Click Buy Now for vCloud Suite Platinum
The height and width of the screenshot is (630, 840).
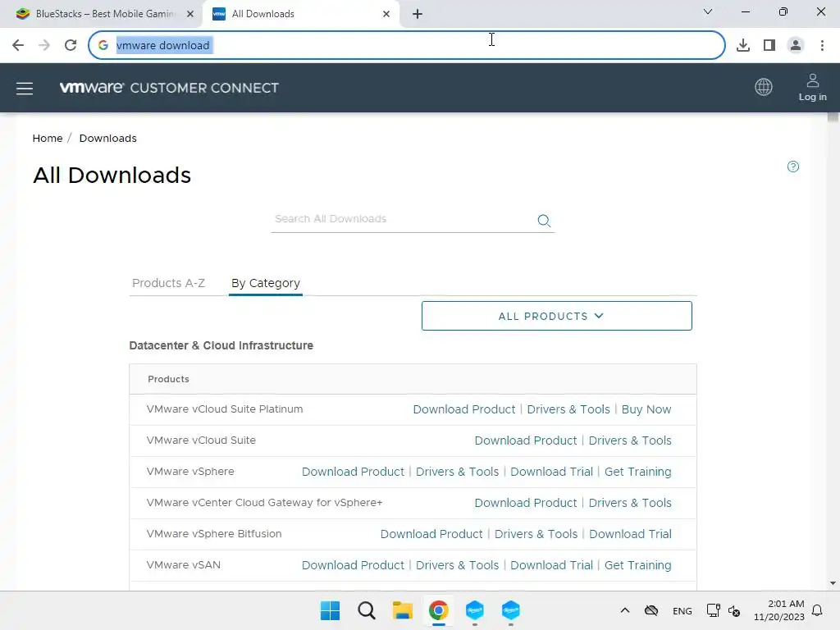point(646,409)
